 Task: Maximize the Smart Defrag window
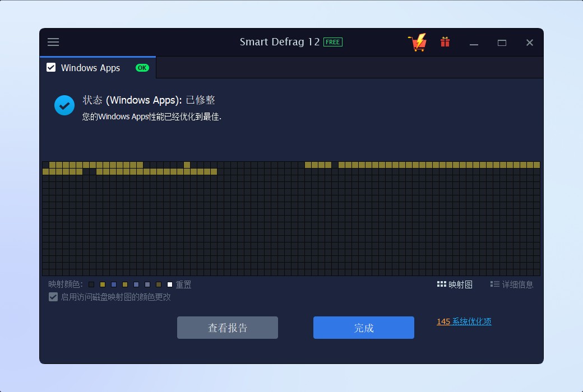(502, 43)
